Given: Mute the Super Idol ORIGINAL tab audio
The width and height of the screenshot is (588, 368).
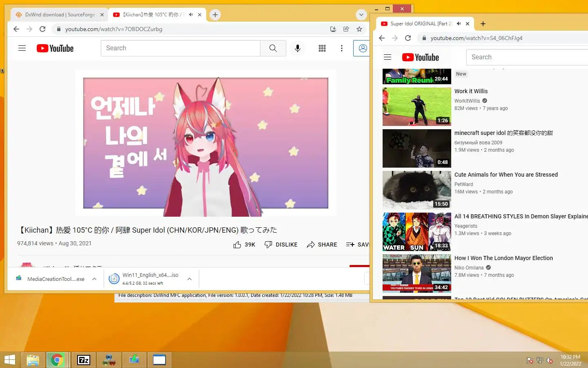Looking at the screenshot, I should [x=459, y=24].
